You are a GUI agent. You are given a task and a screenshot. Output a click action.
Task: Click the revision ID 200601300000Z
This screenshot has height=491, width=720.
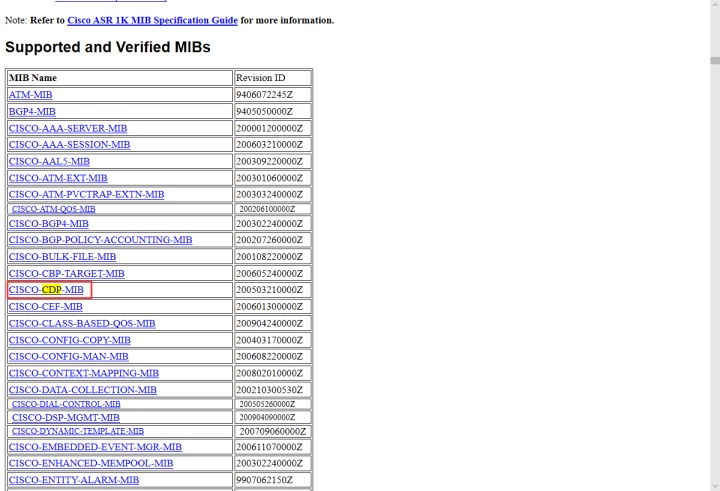pos(270,307)
